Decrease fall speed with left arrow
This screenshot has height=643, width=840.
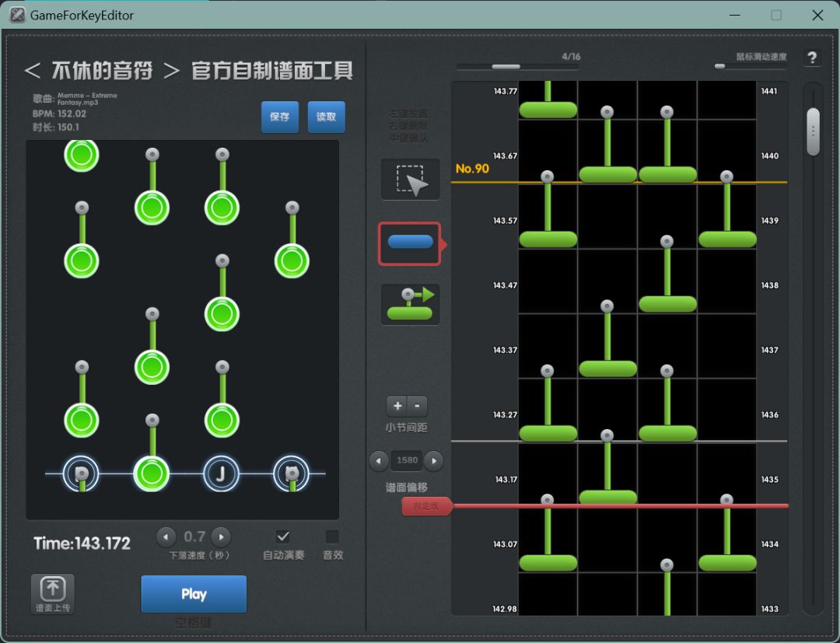tap(166, 536)
